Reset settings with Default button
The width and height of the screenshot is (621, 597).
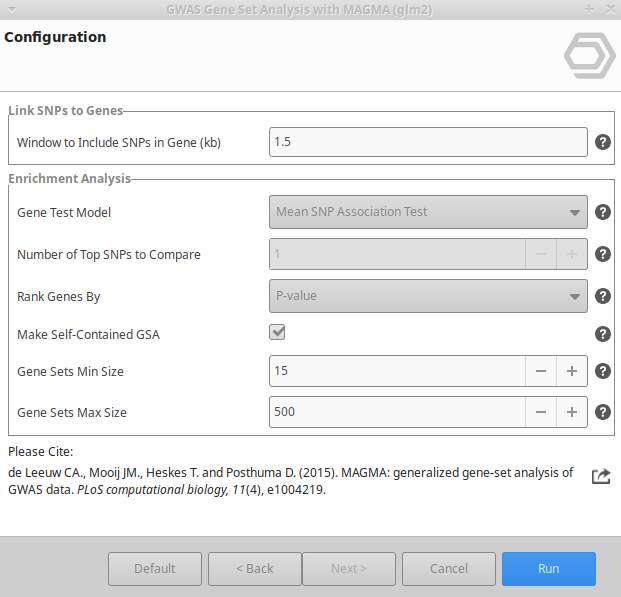click(155, 569)
